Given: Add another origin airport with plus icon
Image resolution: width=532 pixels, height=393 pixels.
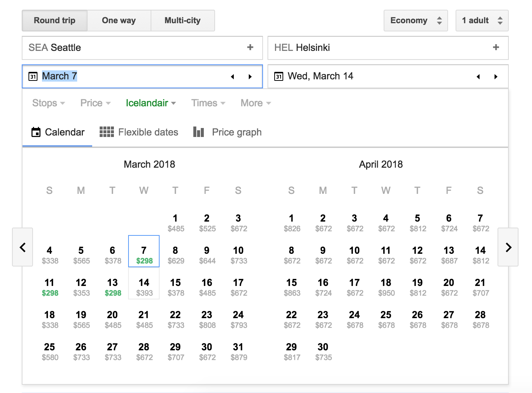Looking at the screenshot, I should coord(250,48).
